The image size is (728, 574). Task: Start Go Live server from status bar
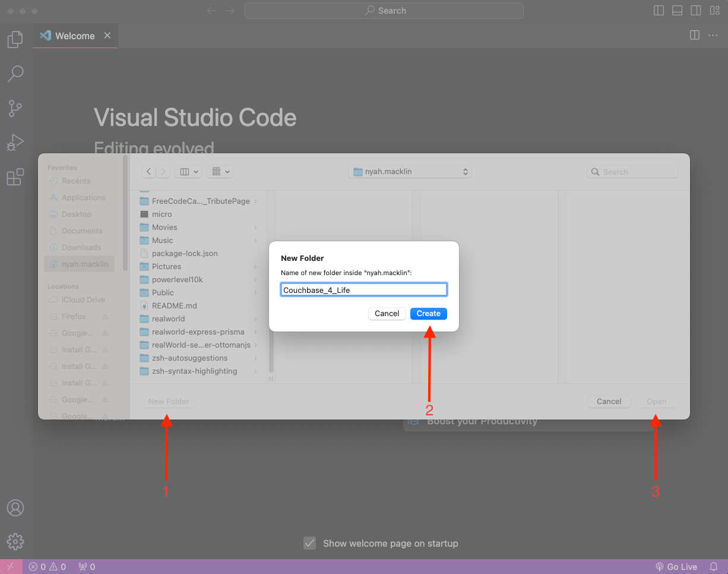click(676, 566)
